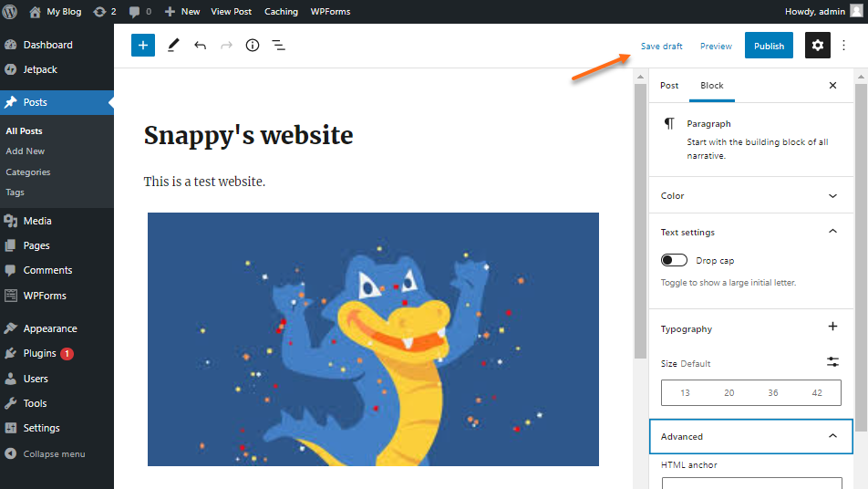Open the Comments sidebar menu item

click(x=57, y=270)
